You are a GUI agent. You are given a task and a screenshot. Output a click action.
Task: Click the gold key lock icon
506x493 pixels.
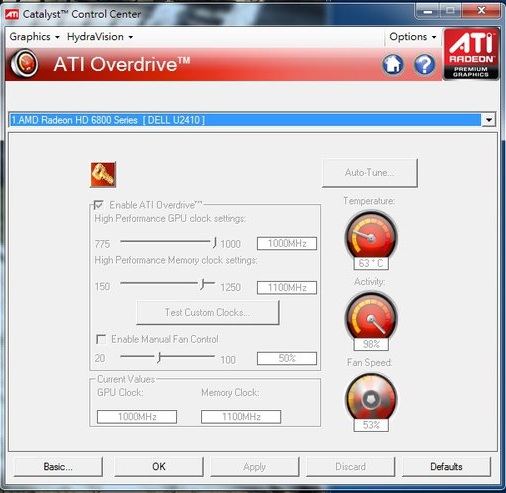pyautogui.click(x=103, y=175)
